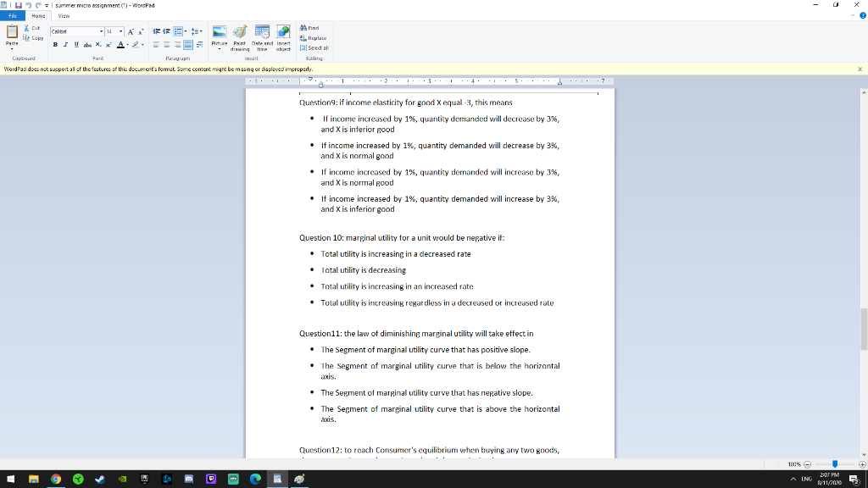868x488 pixels.
Task: Insert the date and time
Action: 261,34
